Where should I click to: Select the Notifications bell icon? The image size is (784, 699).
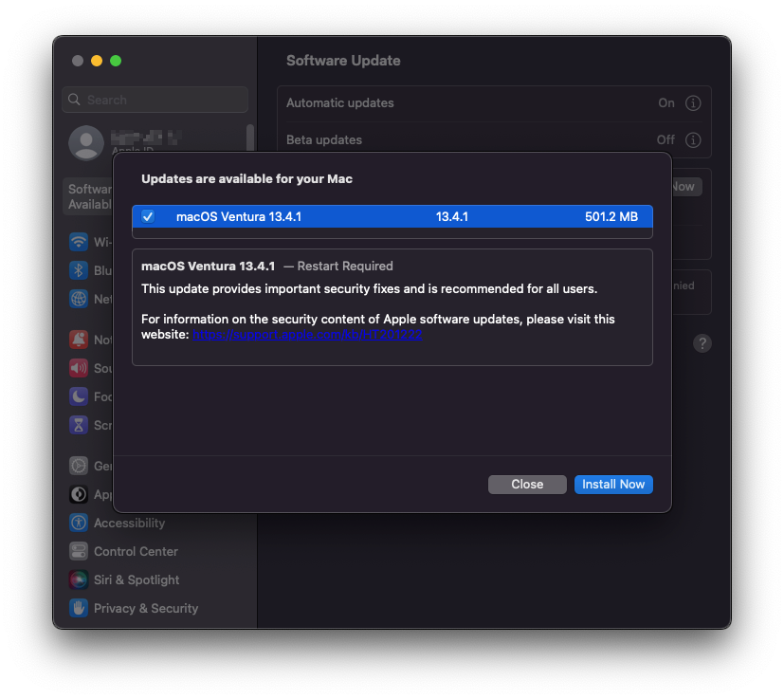pos(79,340)
